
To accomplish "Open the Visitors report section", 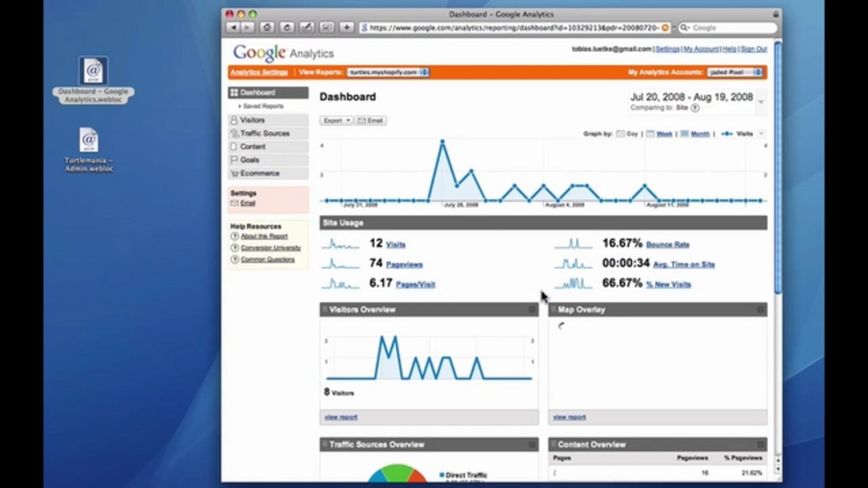I will pyautogui.click(x=268, y=120).
